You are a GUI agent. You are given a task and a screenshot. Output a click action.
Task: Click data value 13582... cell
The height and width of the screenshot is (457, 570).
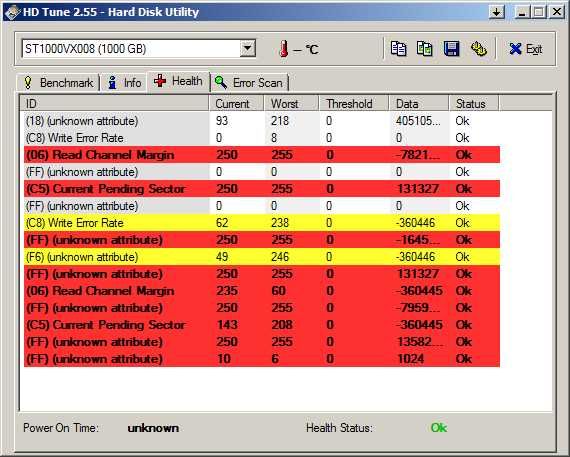(420, 342)
